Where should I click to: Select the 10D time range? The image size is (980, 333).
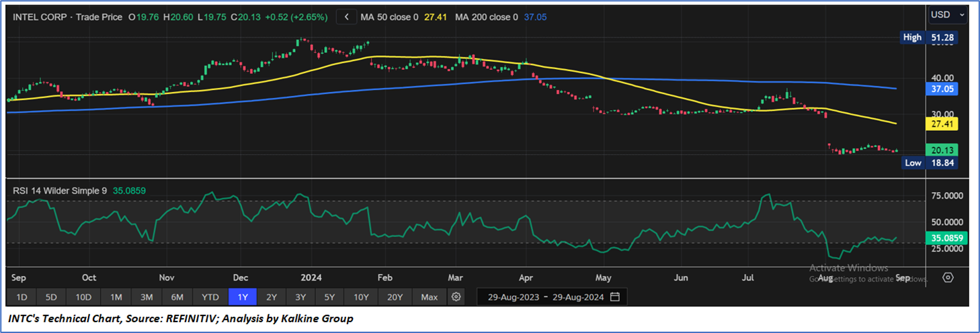pyautogui.click(x=83, y=297)
